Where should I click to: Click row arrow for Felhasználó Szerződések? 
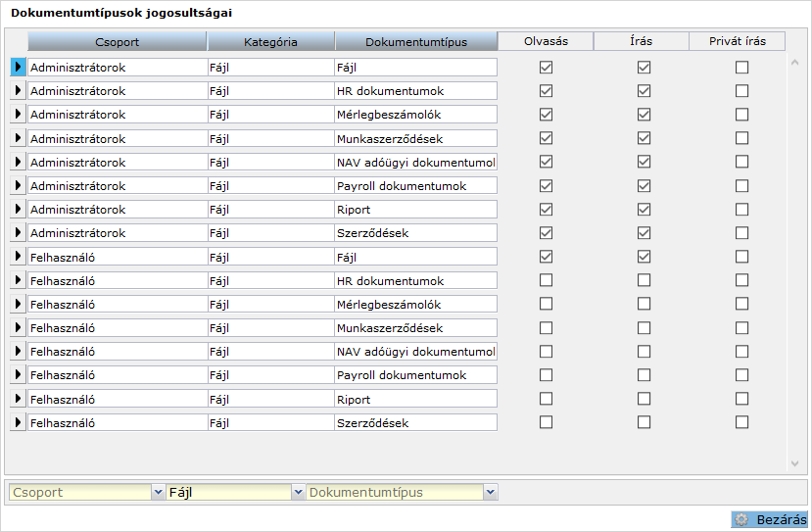(x=17, y=423)
